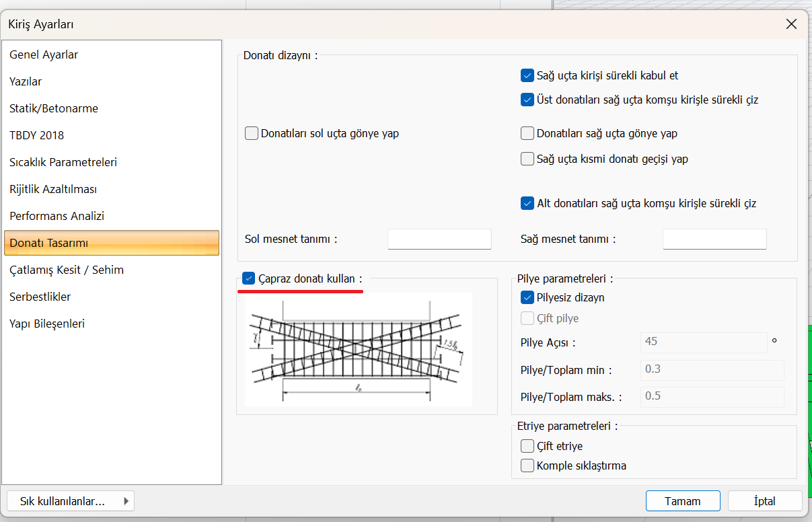The height and width of the screenshot is (522, 812).
Task: Select Yazılar in the sidebar
Action: 26,81
